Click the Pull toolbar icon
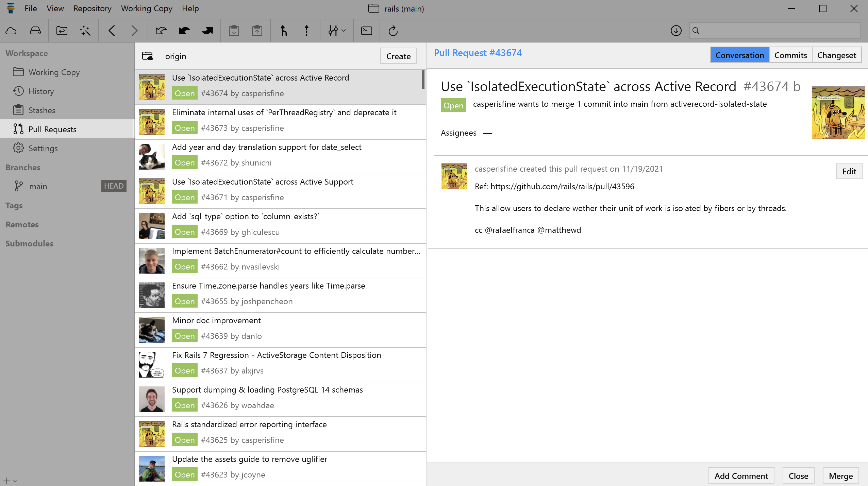 tap(283, 31)
